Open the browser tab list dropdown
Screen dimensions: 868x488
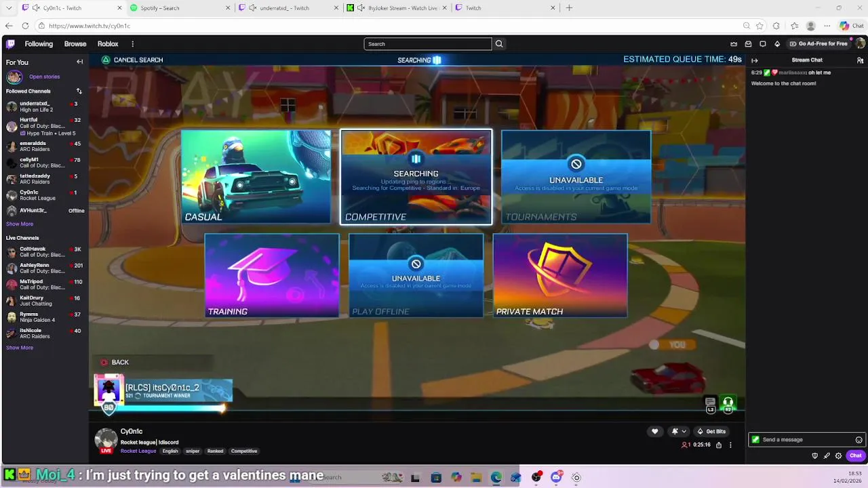pyautogui.click(x=9, y=8)
